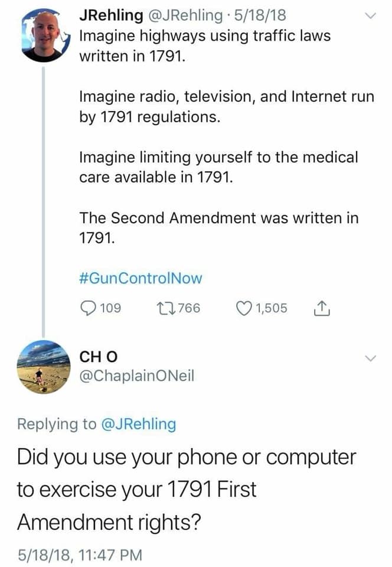392x567 pixels.
Task: Tap the reply speech bubble icon
Action: [x=88, y=308]
